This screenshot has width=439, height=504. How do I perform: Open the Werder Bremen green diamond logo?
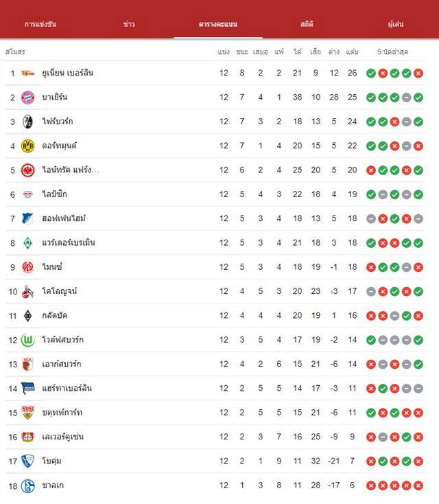pyautogui.click(x=27, y=243)
